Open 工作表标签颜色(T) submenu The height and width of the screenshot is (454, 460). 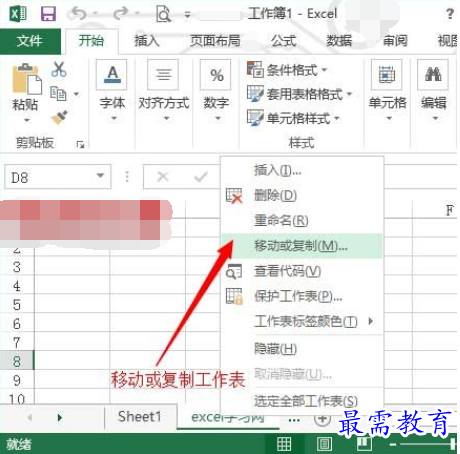click(x=302, y=321)
